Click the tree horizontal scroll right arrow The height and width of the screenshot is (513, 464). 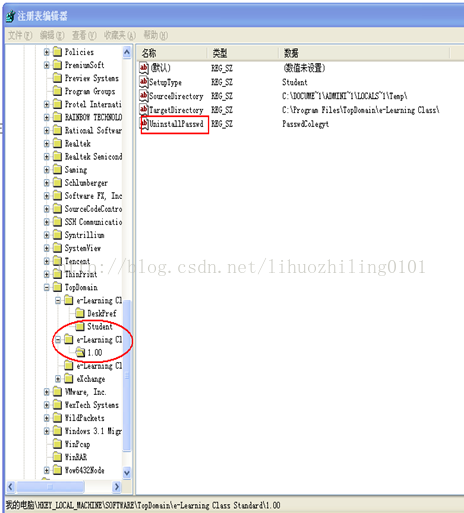point(117,487)
